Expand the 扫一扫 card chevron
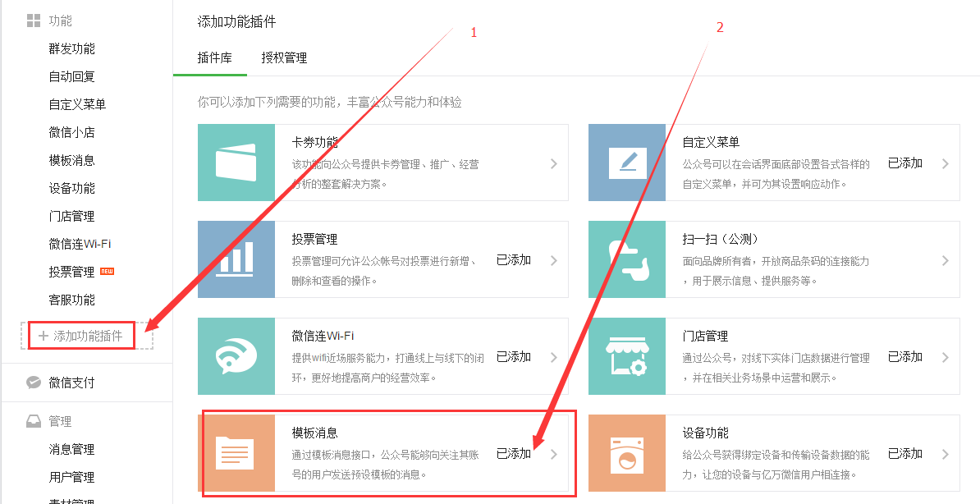Image resolution: width=980 pixels, height=504 pixels. tap(945, 261)
